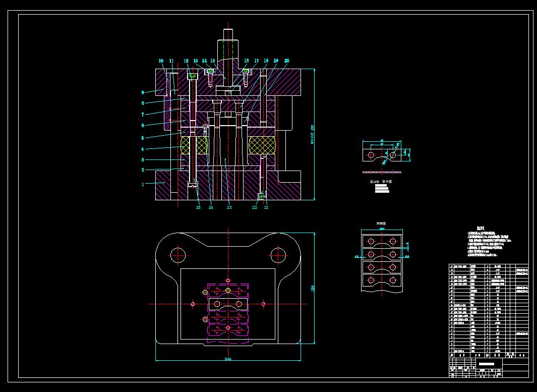The image size is (537, 392).
Task: Select part callout number "7"
Action: pos(143,115)
